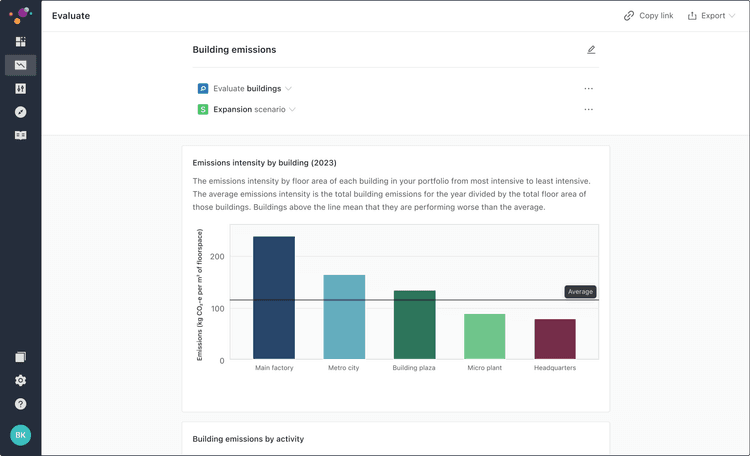Open the help question mark icon

[x=20, y=404]
